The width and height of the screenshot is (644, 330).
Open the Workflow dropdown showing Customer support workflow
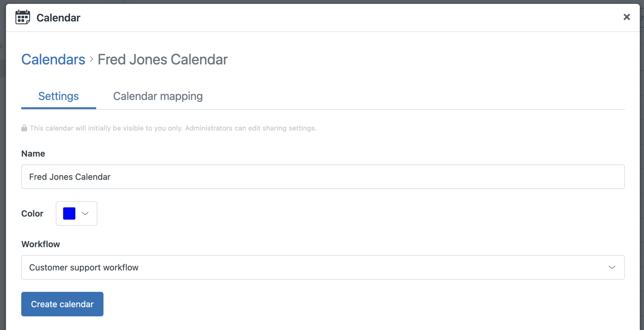point(323,267)
